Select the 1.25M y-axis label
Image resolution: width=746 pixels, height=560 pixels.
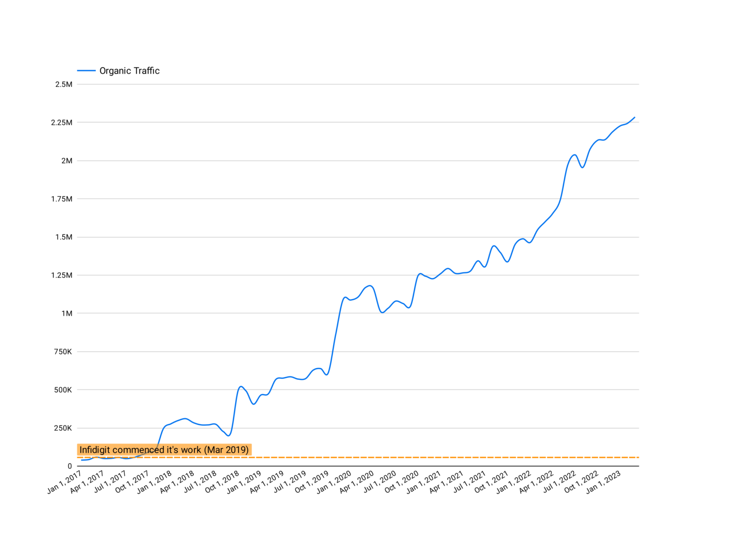click(62, 275)
